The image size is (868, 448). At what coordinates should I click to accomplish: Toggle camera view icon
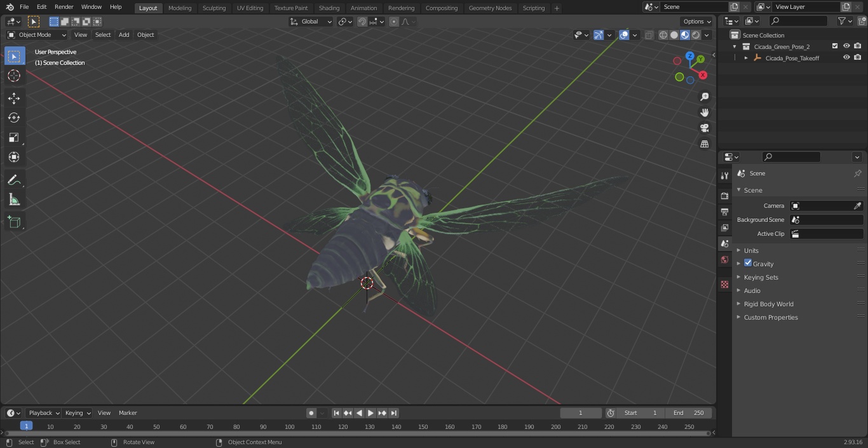[704, 128]
